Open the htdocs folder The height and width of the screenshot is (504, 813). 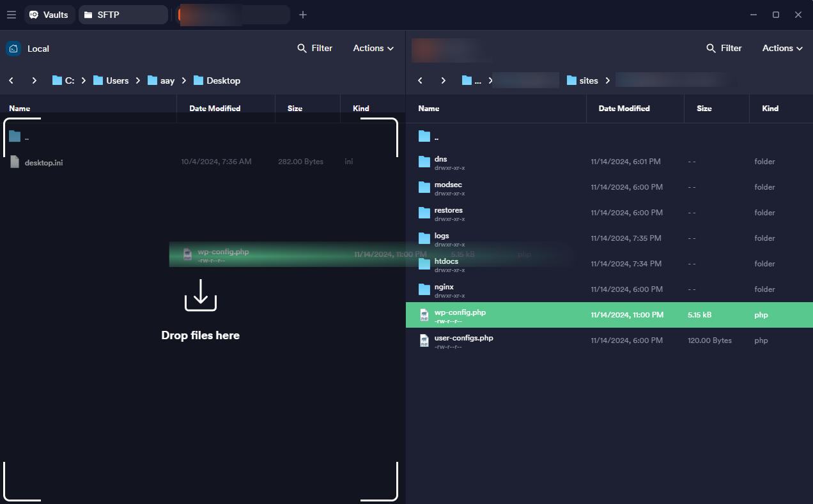(x=445, y=261)
